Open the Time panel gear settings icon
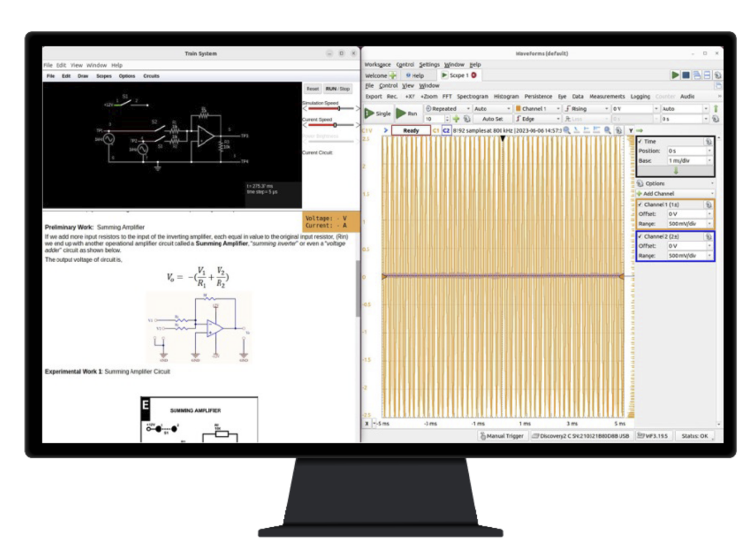Viewport: 756px width, 554px height. tap(708, 141)
